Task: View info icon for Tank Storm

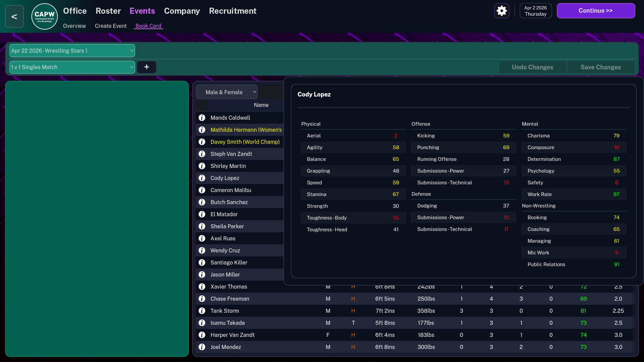Action: coord(202,311)
